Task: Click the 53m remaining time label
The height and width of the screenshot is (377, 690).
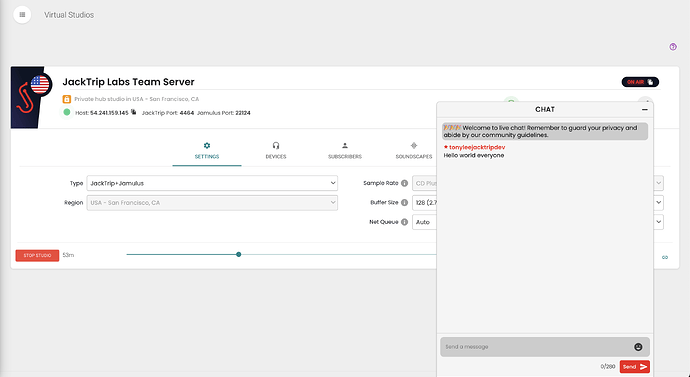Action: click(68, 255)
